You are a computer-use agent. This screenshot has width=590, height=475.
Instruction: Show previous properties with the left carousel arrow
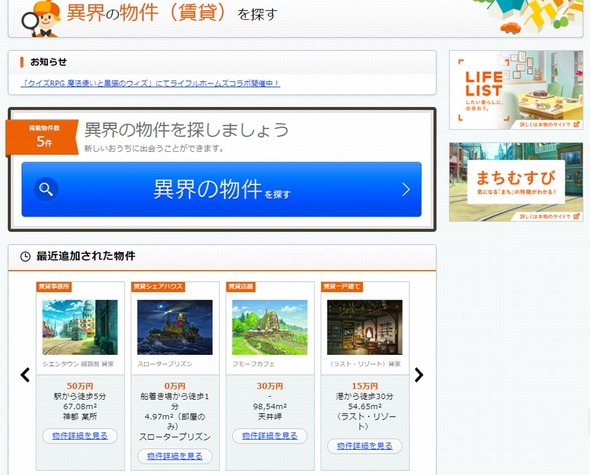coord(25,375)
